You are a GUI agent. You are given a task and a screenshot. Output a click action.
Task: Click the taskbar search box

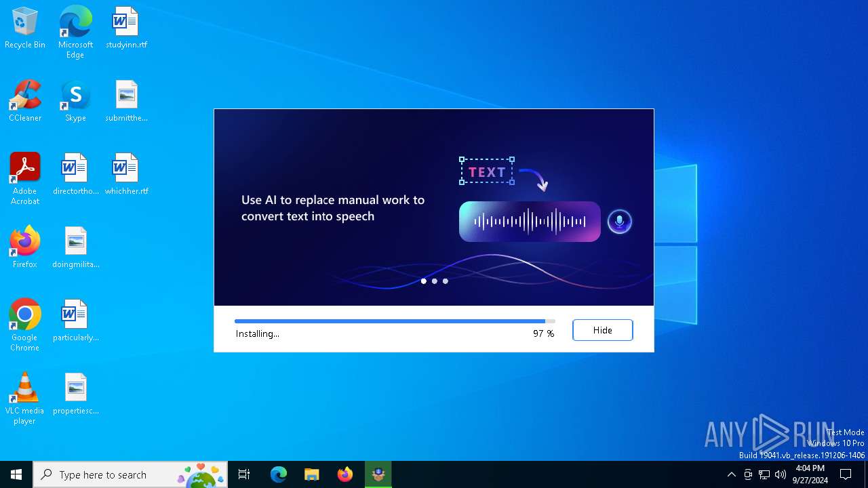click(x=130, y=474)
